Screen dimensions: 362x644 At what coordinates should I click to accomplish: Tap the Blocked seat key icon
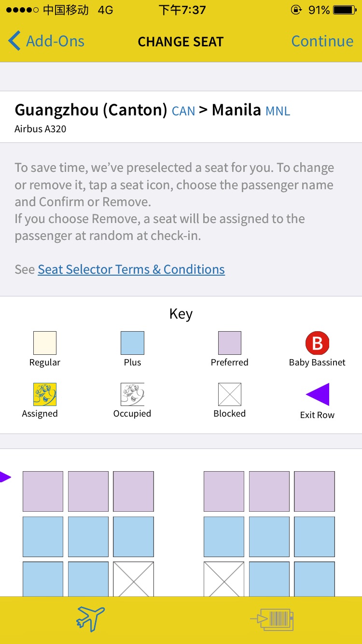coord(229,394)
